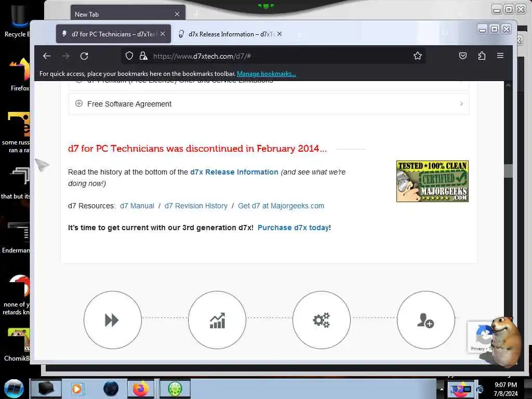Open the d7 Manual link
This screenshot has height=399, width=532.
coord(137,206)
